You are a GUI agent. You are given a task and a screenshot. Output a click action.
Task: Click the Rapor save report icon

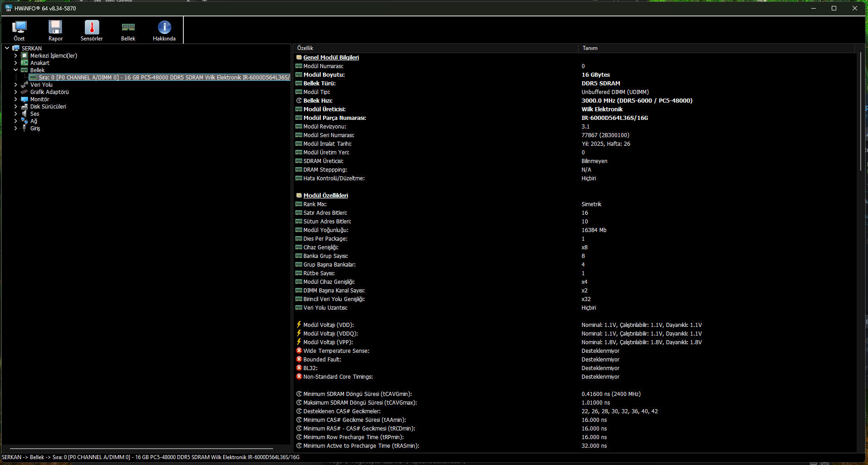[x=55, y=27]
